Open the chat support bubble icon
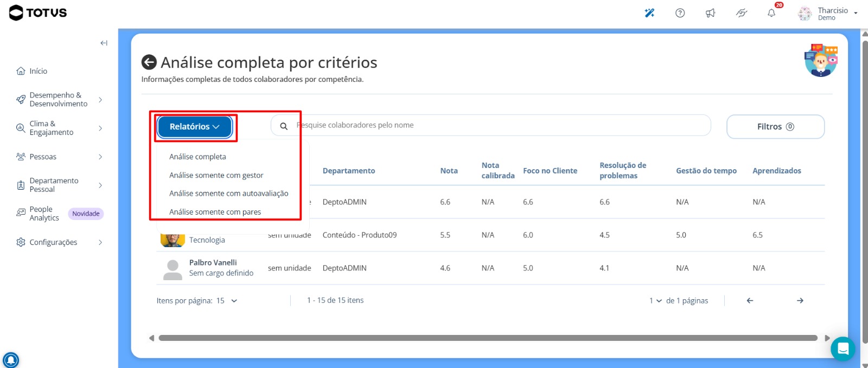The width and height of the screenshot is (868, 368). tap(843, 349)
